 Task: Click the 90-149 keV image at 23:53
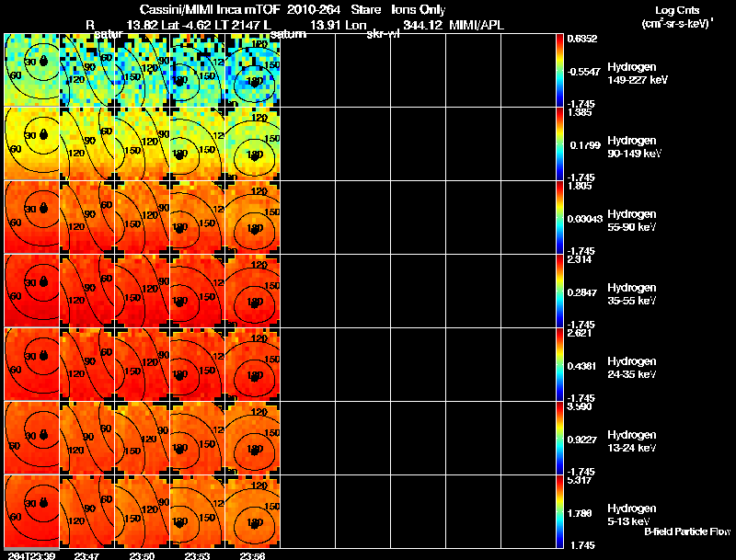(x=198, y=143)
